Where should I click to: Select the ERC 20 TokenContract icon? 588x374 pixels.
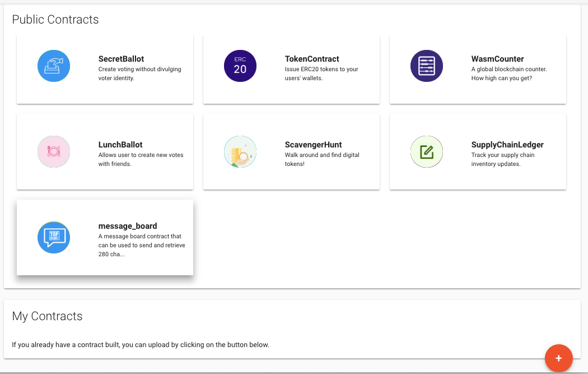click(240, 66)
